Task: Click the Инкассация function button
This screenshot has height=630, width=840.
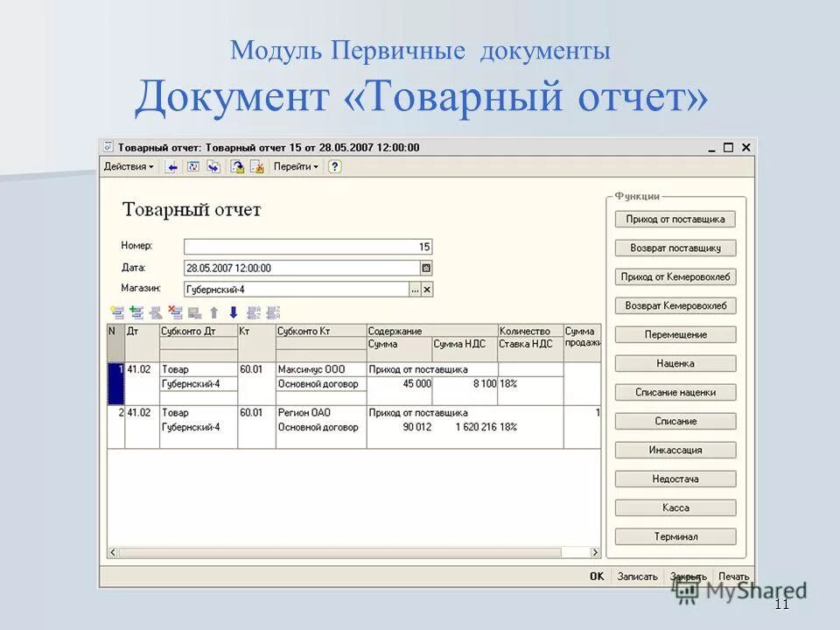Action: (674, 449)
